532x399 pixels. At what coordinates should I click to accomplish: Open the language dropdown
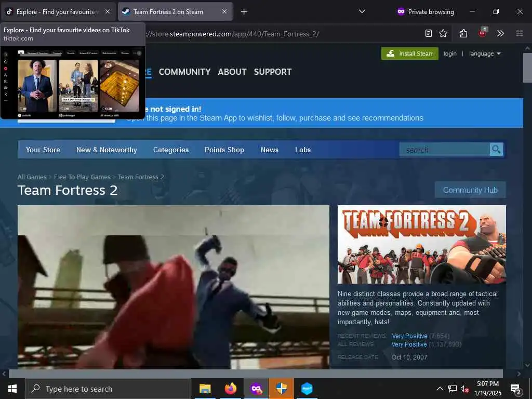[485, 54]
